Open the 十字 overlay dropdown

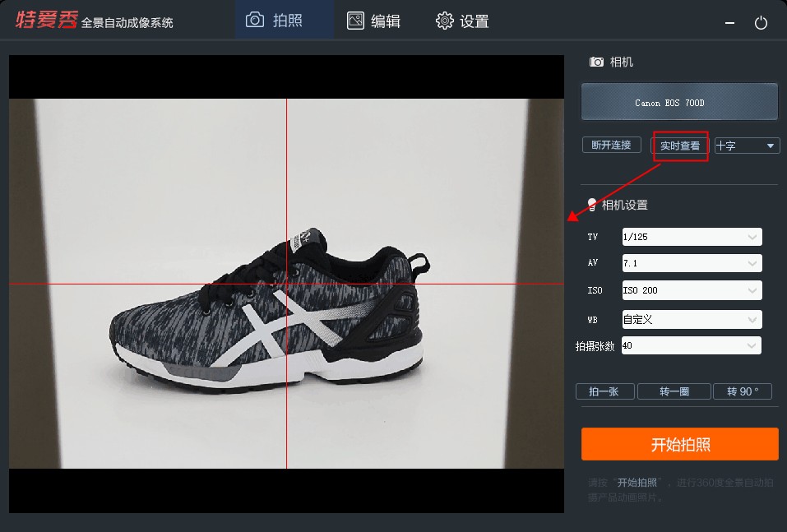tap(747, 146)
